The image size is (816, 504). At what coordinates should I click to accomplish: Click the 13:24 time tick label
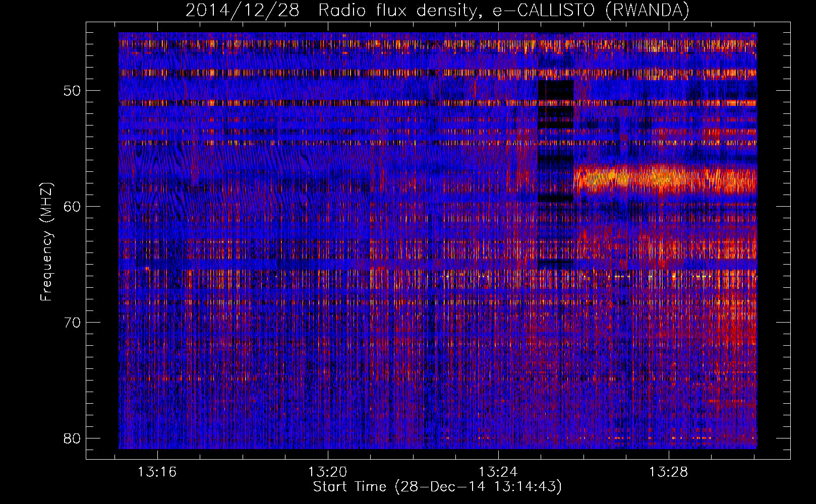click(498, 472)
